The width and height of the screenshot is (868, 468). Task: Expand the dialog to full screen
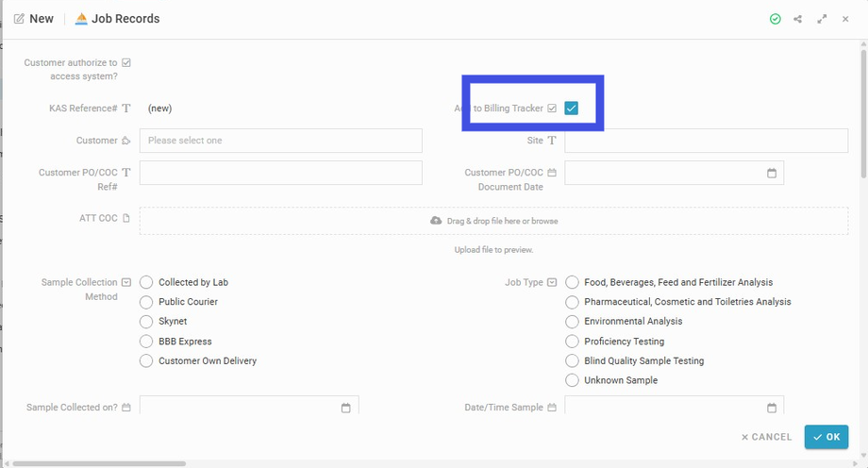coord(822,19)
